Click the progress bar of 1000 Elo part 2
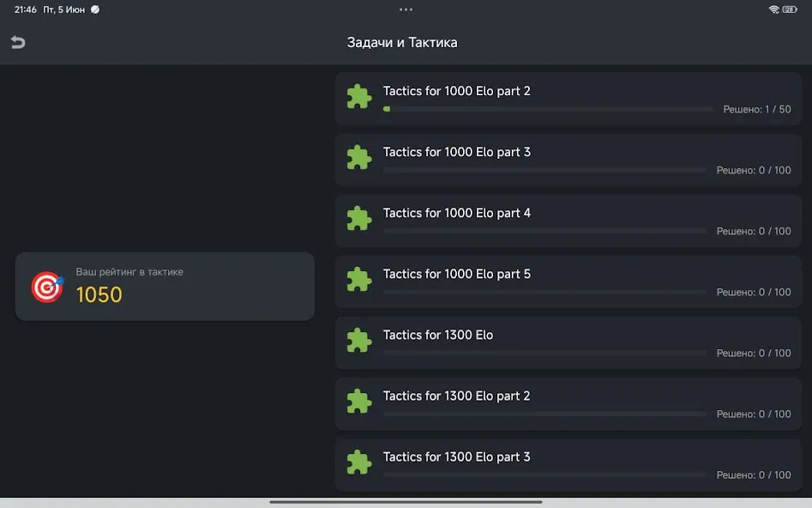 (x=548, y=109)
